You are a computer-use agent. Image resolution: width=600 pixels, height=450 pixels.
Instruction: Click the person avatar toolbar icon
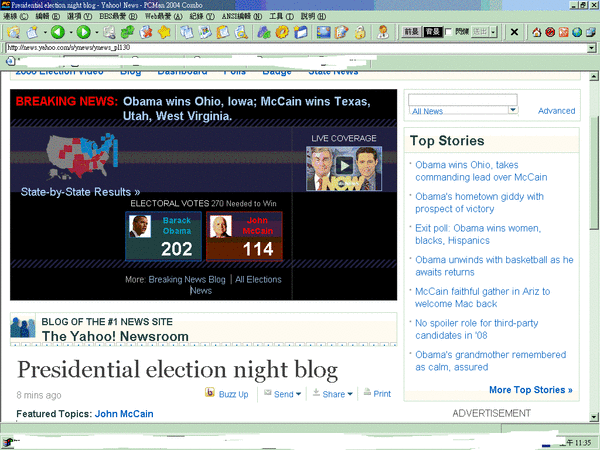point(383,32)
